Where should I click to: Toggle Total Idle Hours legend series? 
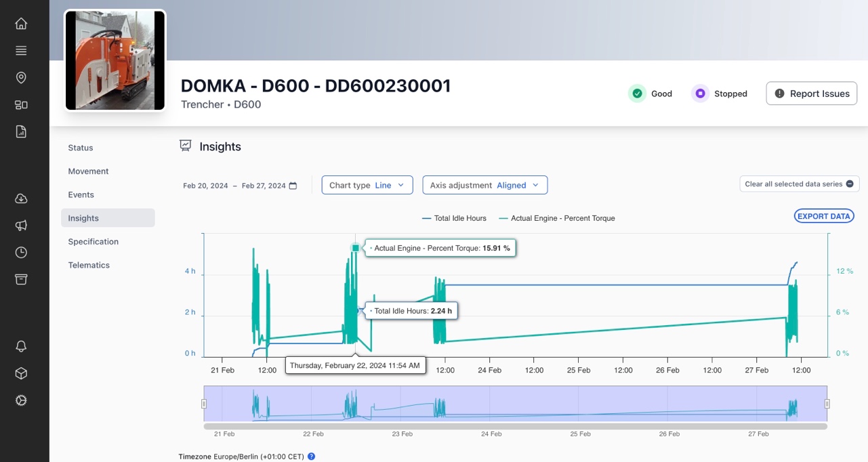click(454, 218)
